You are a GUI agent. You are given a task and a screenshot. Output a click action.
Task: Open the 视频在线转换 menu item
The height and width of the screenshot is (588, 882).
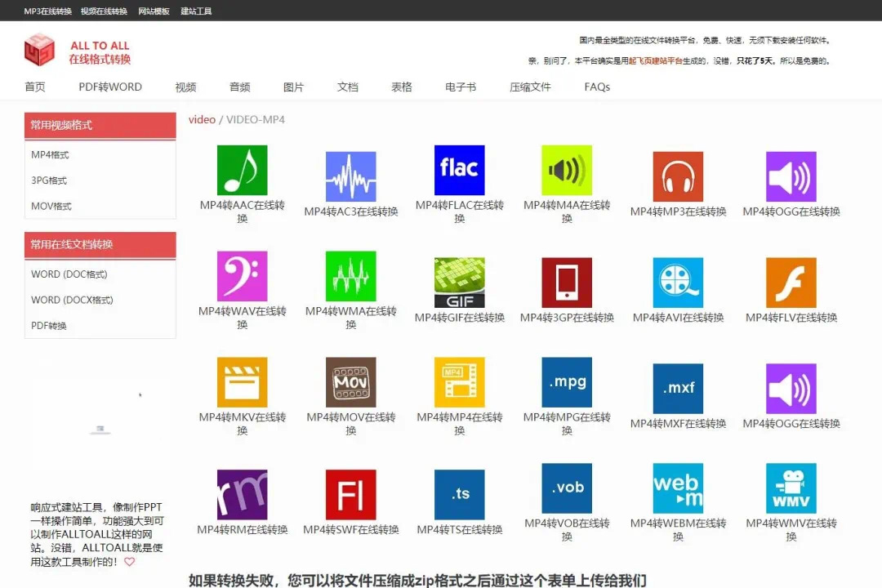[x=104, y=11]
